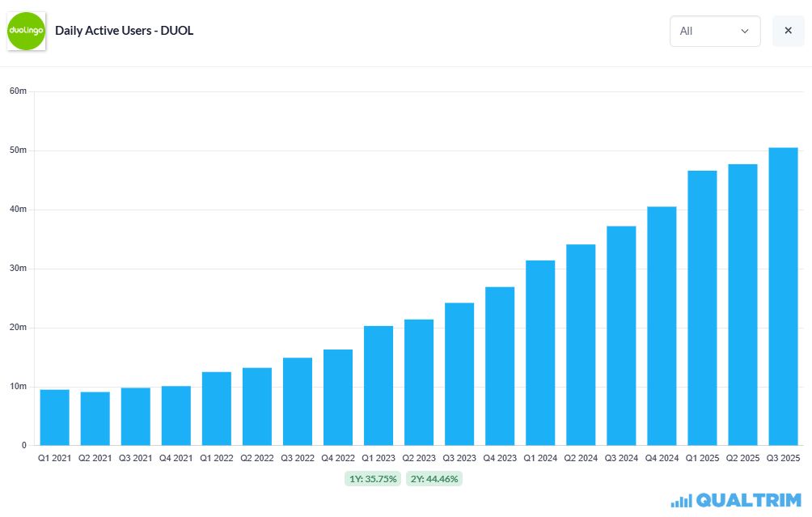Select the Q4 2024 bar
Image resolution: width=812 pixels, height=517 pixels.
click(662, 326)
